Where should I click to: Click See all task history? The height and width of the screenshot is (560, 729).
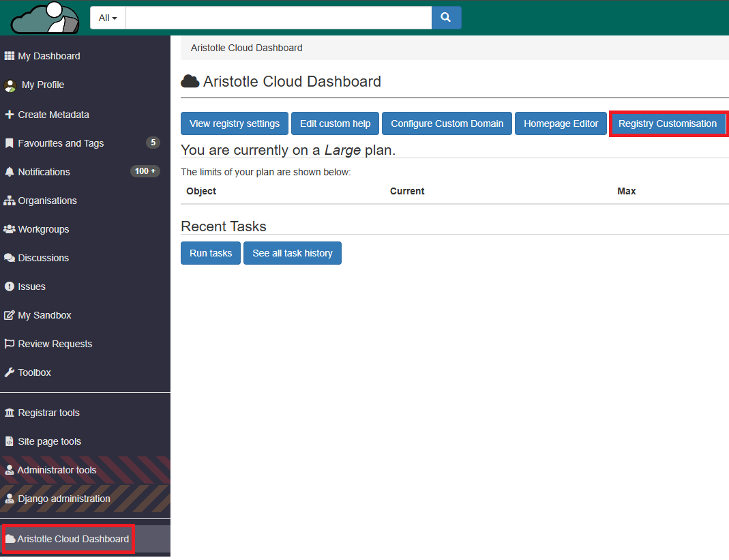[x=292, y=253]
